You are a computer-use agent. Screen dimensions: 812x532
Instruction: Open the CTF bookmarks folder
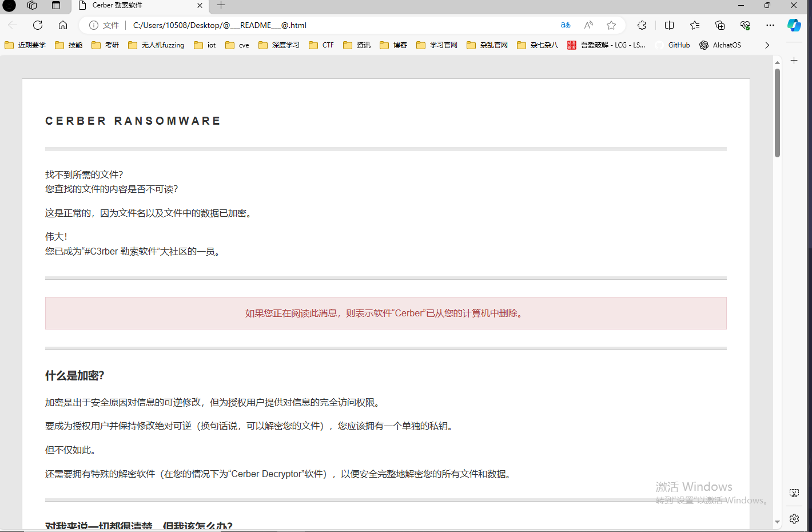pyautogui.click(x=321, y=45)
